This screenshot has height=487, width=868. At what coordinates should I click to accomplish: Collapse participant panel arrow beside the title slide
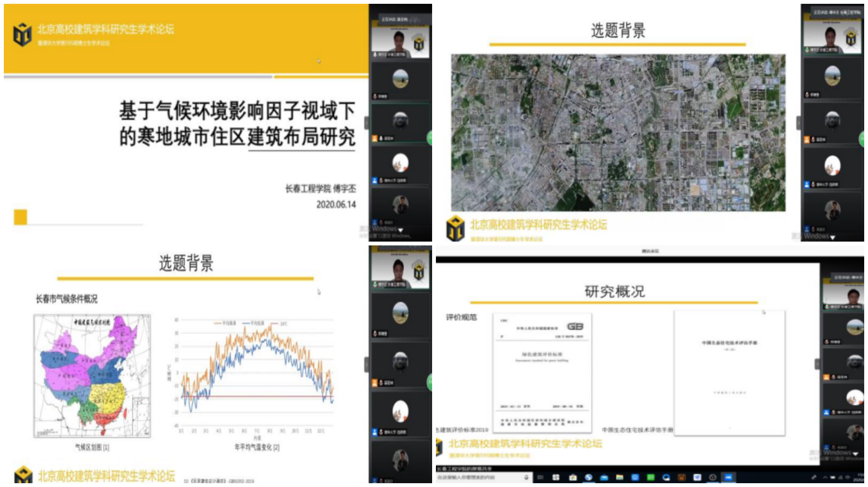(366, 123)
